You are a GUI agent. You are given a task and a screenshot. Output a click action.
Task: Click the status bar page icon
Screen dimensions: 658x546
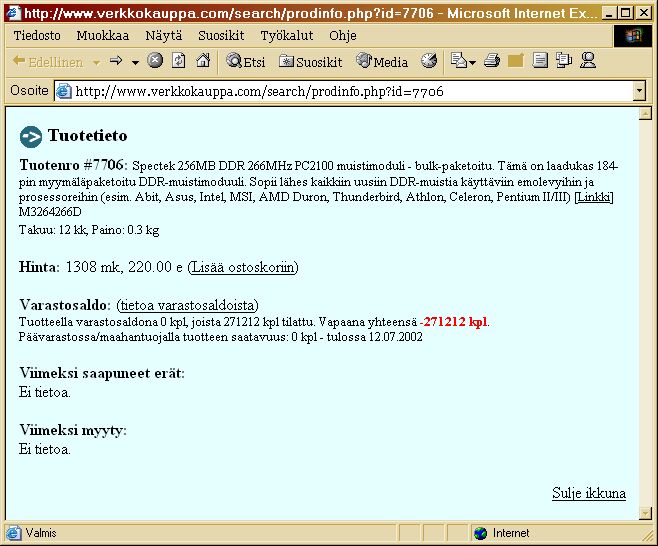13,533
